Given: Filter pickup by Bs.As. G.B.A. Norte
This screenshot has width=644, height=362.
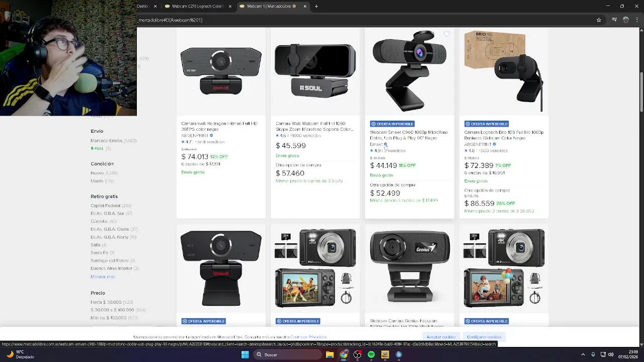Looking at the screenshot, I should [113, 237].
